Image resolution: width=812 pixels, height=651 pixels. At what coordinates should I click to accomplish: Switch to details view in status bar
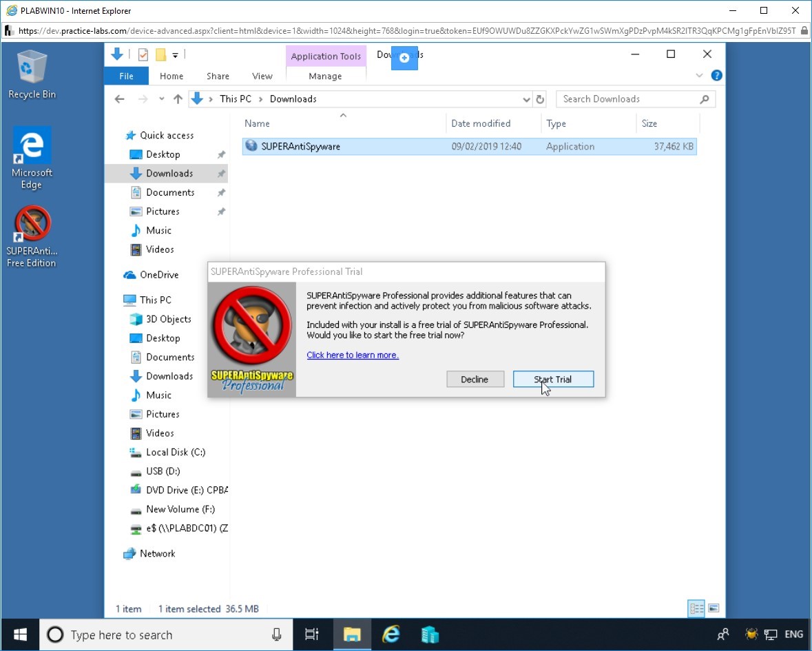[696, 608]
